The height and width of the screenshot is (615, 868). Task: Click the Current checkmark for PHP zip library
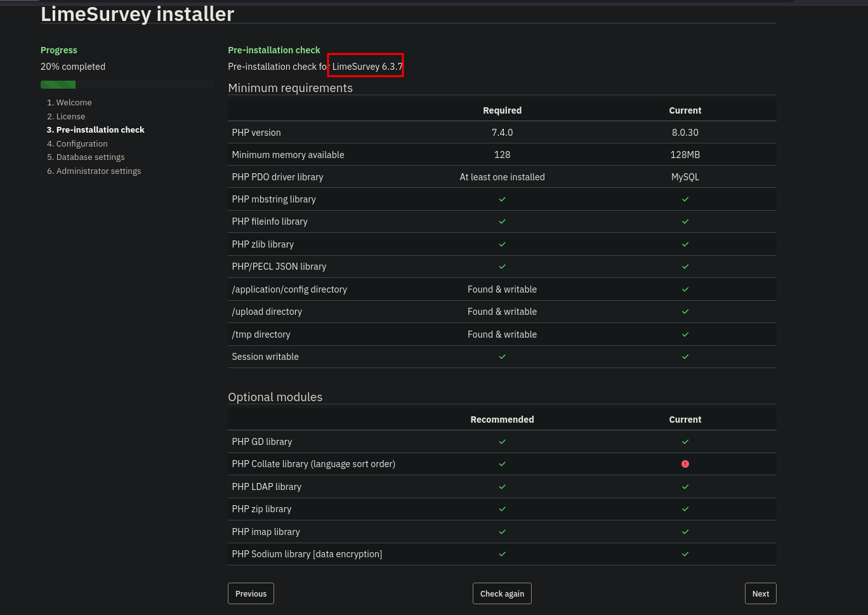(x=685, y=509)
